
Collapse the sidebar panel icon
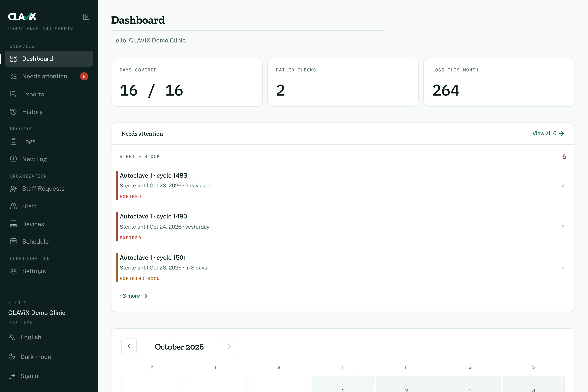point(86,17)
